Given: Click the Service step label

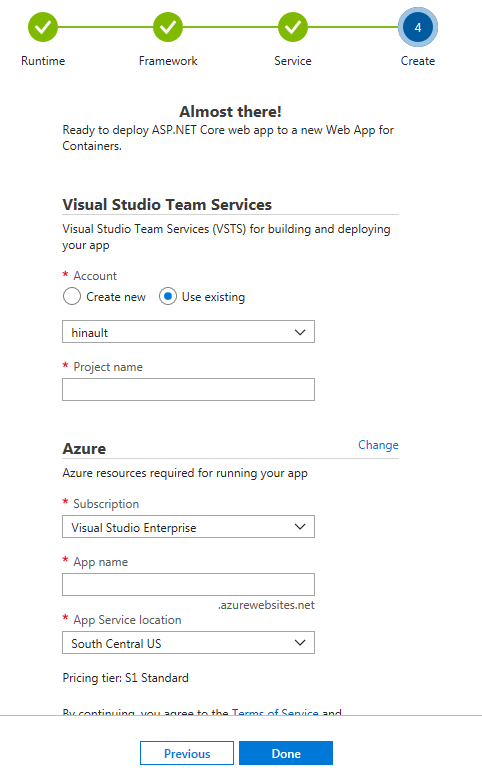Looking at the screenshot, I should 293,61.
